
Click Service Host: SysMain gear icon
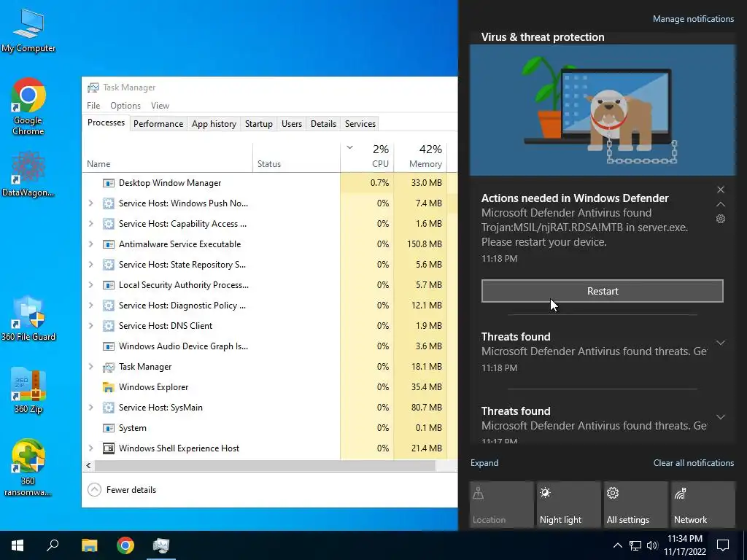tap(109, 408)
